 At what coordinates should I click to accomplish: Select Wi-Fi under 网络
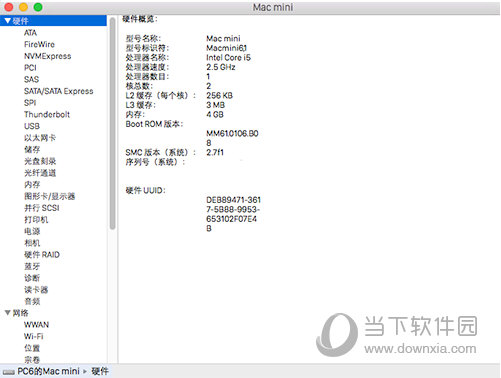[34, 336]
